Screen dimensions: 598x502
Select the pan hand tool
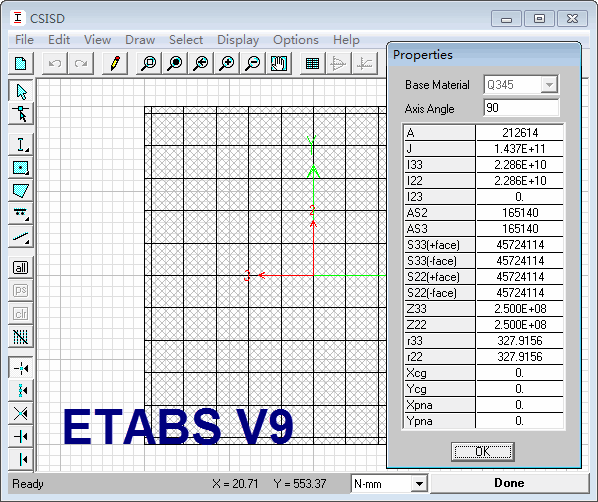click(279, 63)
